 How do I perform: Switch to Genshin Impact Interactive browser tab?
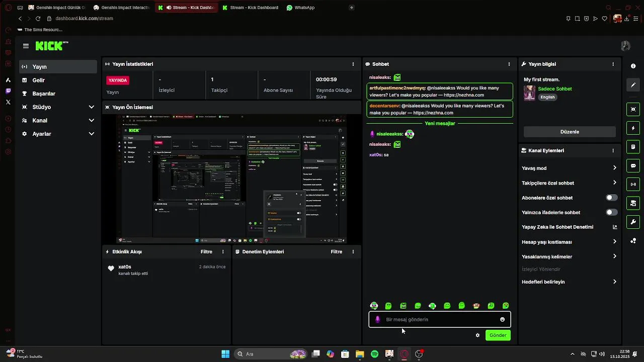click(x=122, y=8)
